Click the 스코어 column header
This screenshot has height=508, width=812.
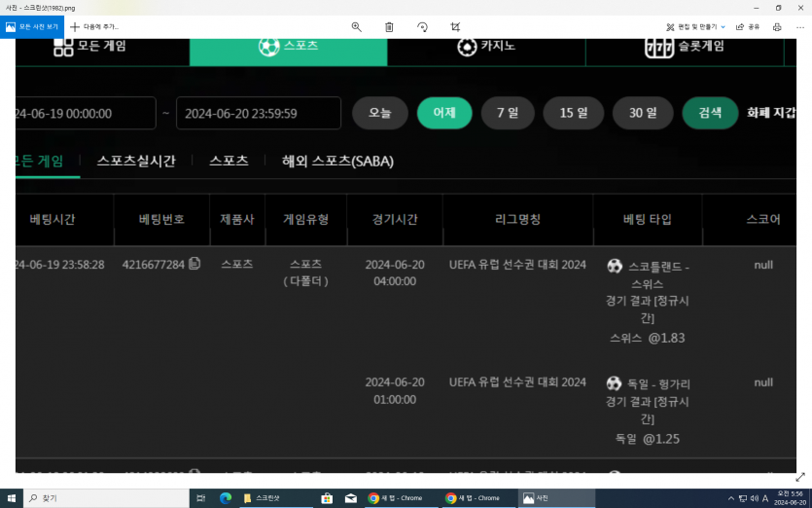point(763,219)
